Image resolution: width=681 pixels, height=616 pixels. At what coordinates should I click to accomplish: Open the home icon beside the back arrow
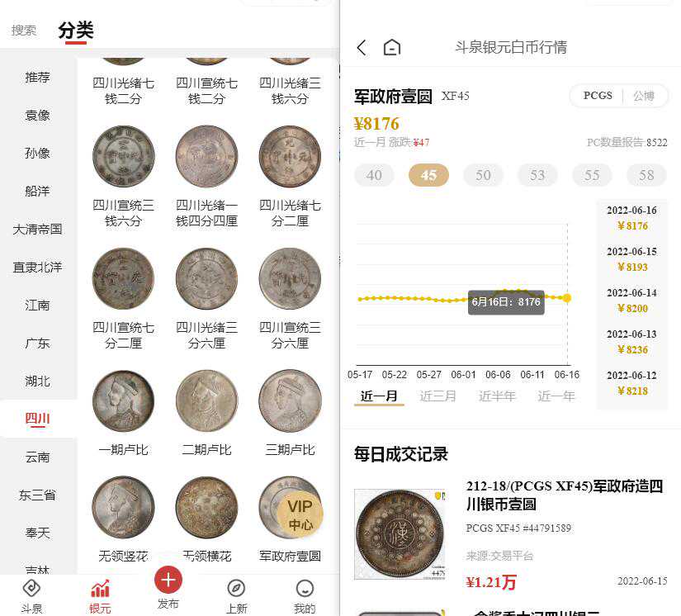tap(392, 47)
